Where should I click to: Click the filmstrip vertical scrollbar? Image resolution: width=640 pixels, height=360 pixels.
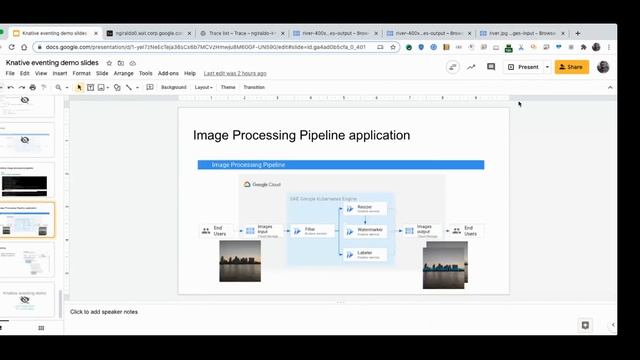click(x=61, y=304)
